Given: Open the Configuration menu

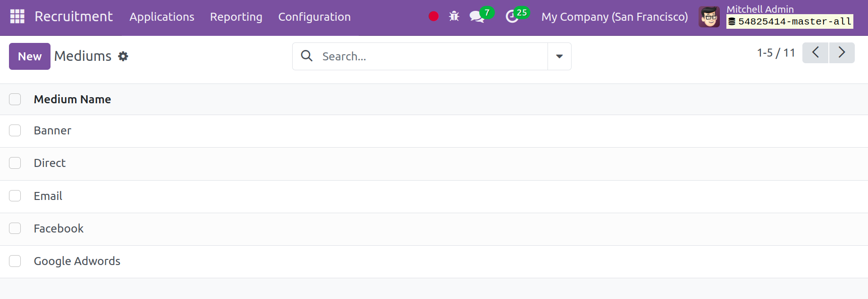Looking at the screenshot, I should pos(314,17).
